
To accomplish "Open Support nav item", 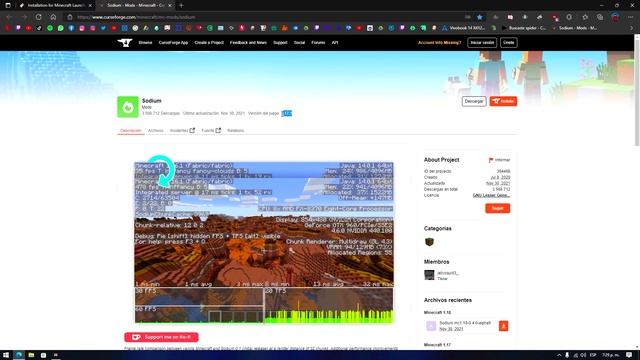I will [x=280, y=42].
